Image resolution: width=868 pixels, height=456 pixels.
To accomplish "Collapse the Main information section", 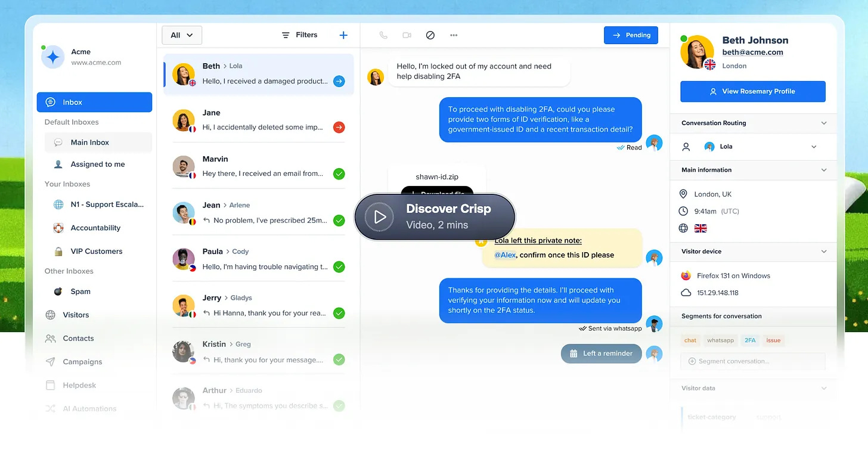I will pyautogui.click(x=824, y=170).
